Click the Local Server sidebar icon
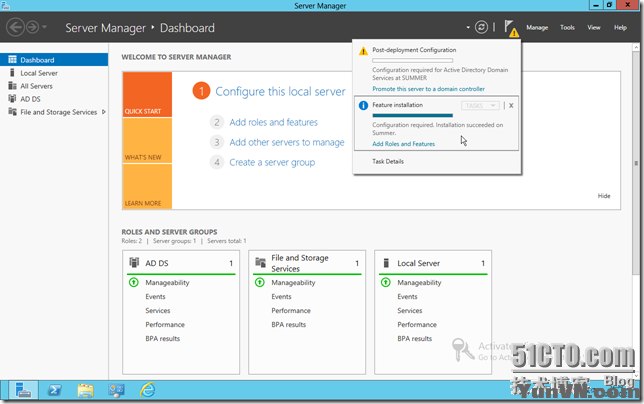 click(x=12, y=73)
